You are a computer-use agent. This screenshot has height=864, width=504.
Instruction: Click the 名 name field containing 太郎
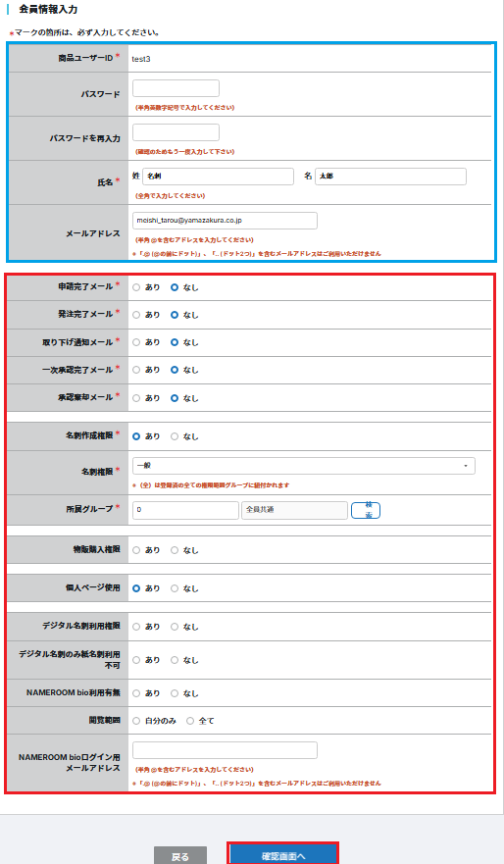pos(390,177)
